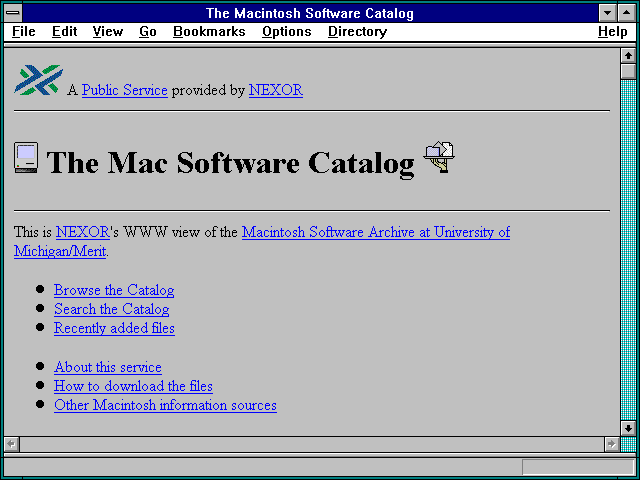Open Other Macintosh information sources link
This screenshot has height=480, width=640.
165,405
